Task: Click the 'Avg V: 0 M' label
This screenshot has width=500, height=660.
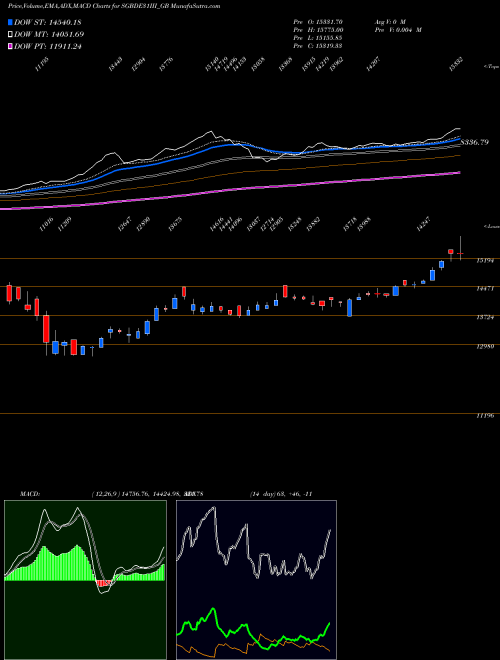Action: (389, 21)
